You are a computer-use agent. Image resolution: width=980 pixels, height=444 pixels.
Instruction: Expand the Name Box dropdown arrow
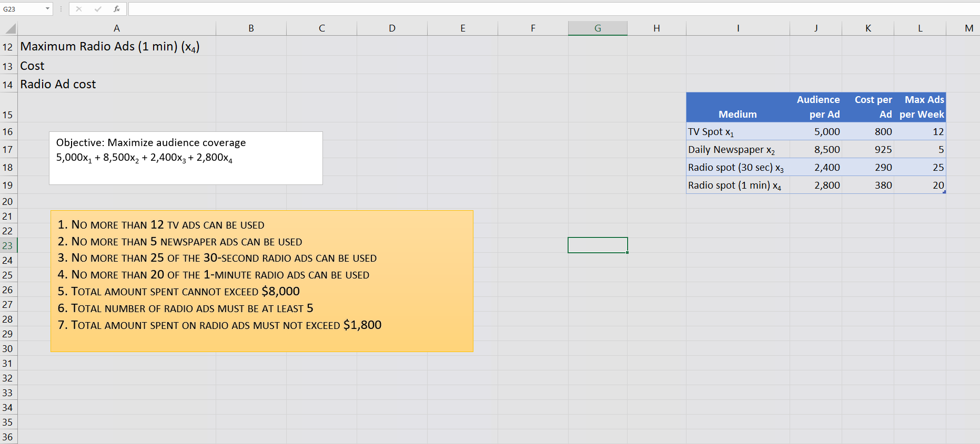tap(47, 9)
